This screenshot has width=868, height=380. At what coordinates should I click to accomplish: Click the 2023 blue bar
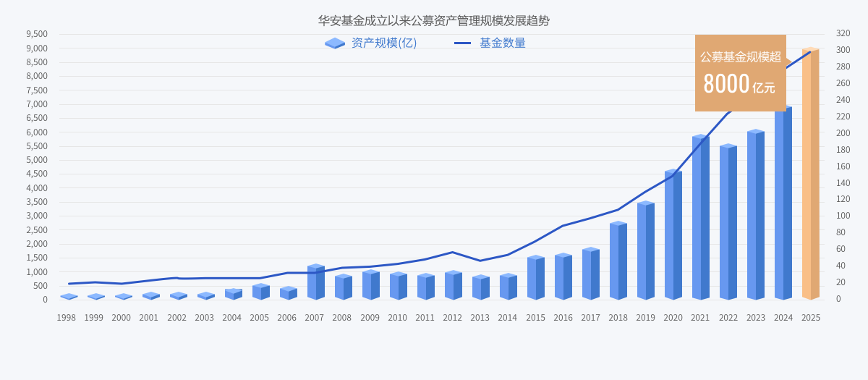[756, 215]
